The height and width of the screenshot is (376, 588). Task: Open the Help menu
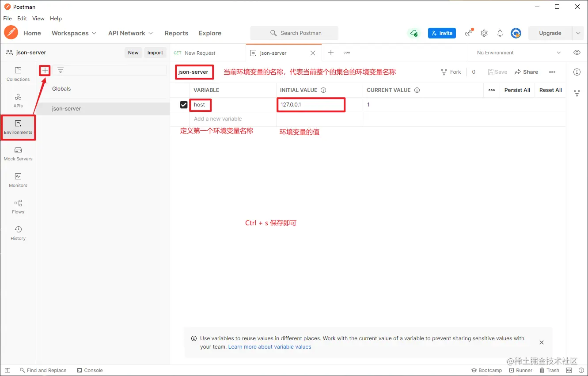pyautogui.click(x=56, y=19)
